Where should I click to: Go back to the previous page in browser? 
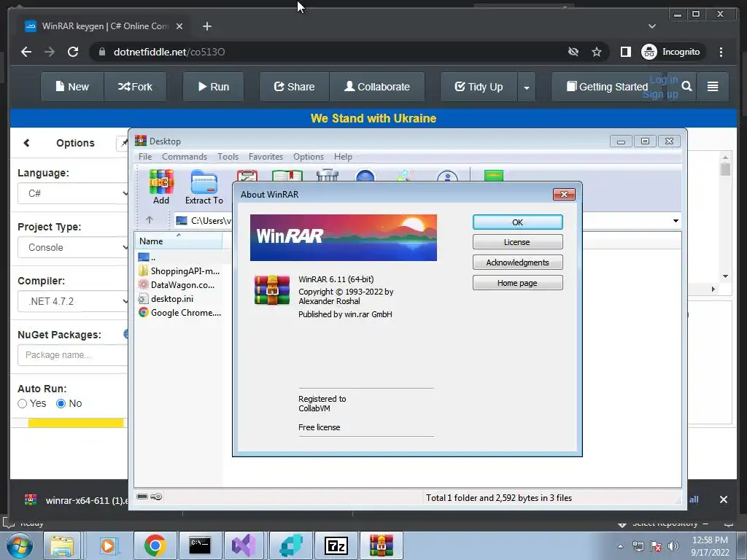pos(26,52)
